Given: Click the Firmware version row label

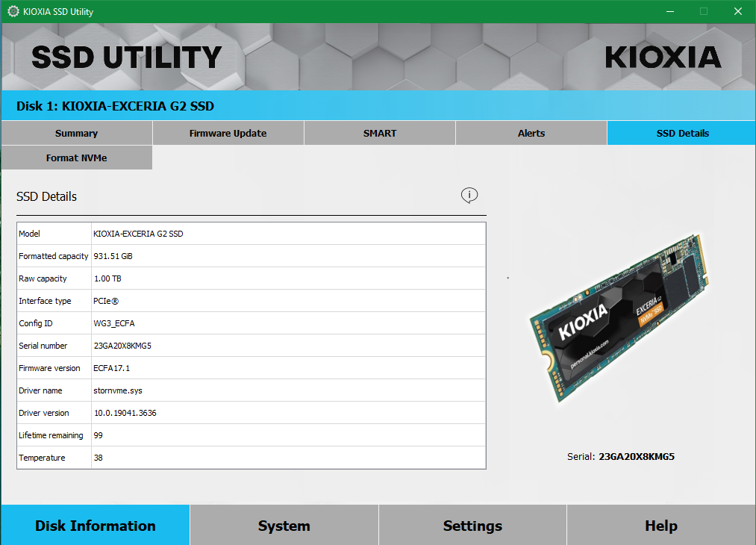Looking at the screenshot, I should (49, 368).
